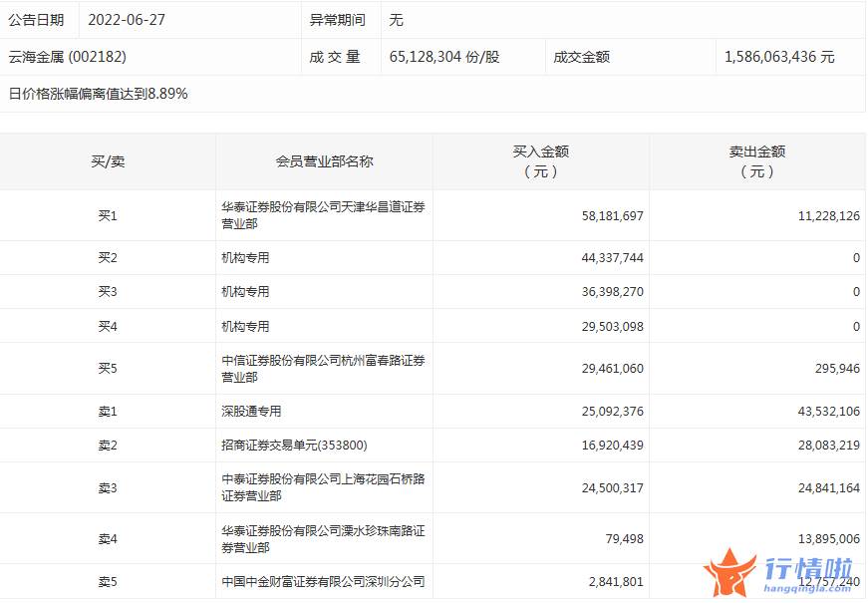Screen dimensions: 868x603
Task: Click the 买入金额(元) column header
Action: [x=540, y=161]
